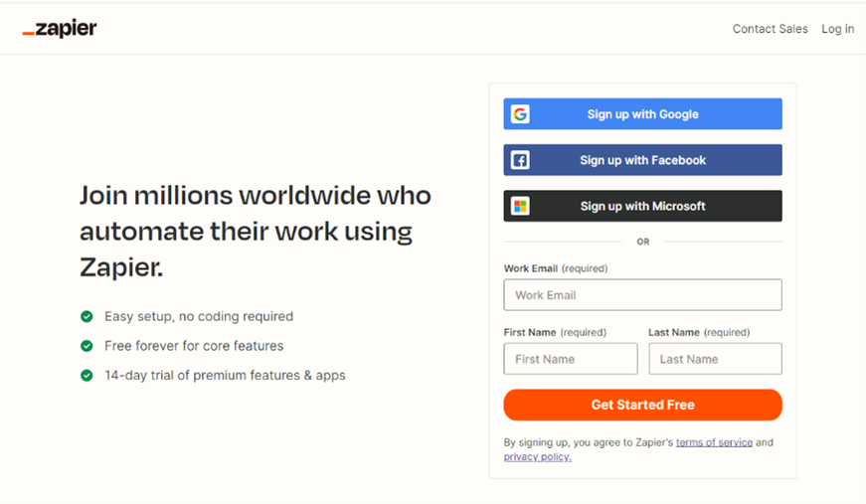Click the Zapier logo in the header
This screenshot has height=504, width=866.
(x=60, y=28)
